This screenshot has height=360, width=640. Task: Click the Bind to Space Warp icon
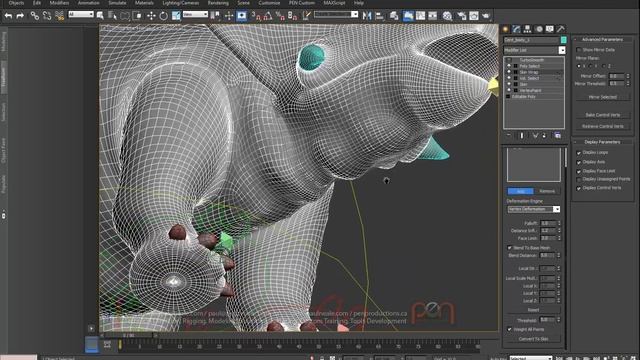59,16
